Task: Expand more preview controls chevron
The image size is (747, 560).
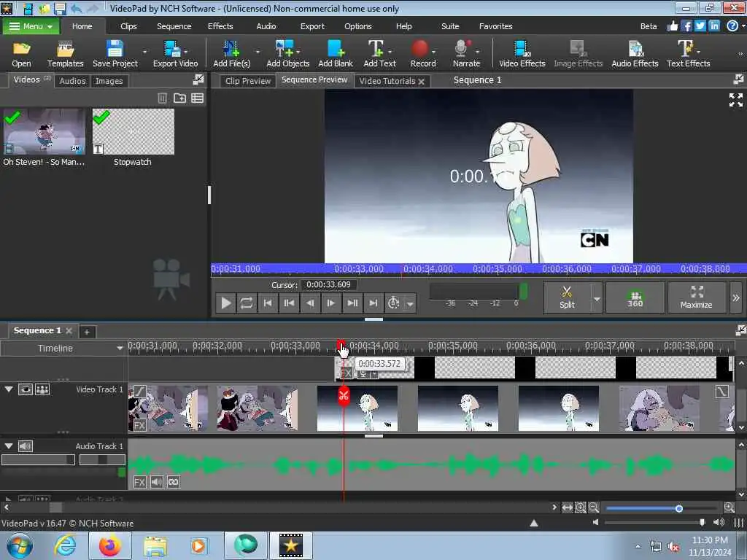Action: pyautogui.click(x=735, y=298)
